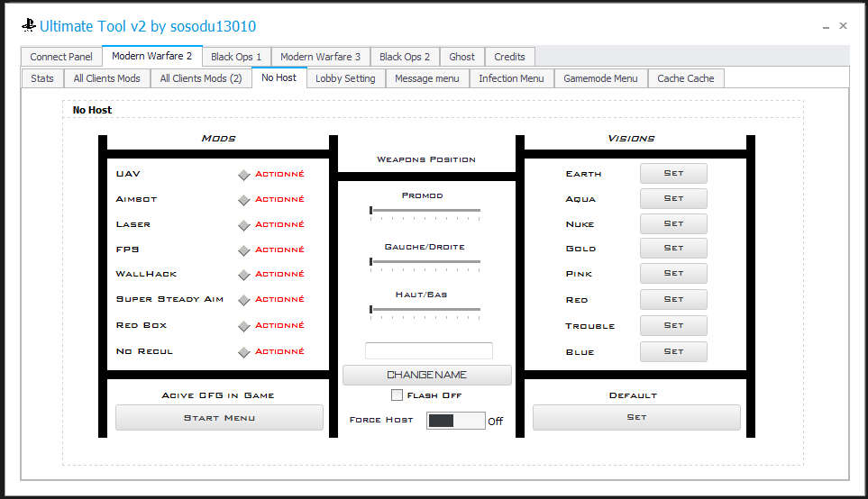Switch the Force Host toggle on
This screenshot has width=868, height=499.
(x=455, y=421)
